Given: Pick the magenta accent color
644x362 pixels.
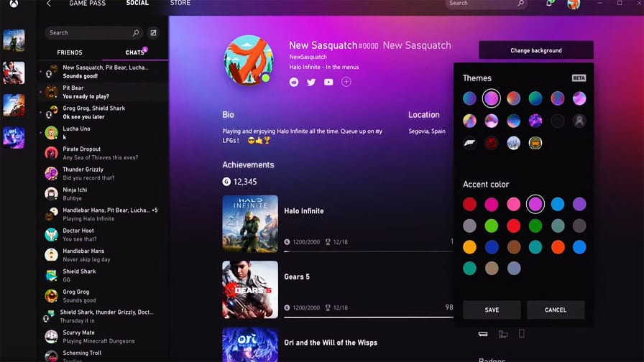Looking at the screenshot, I should 491,204.
